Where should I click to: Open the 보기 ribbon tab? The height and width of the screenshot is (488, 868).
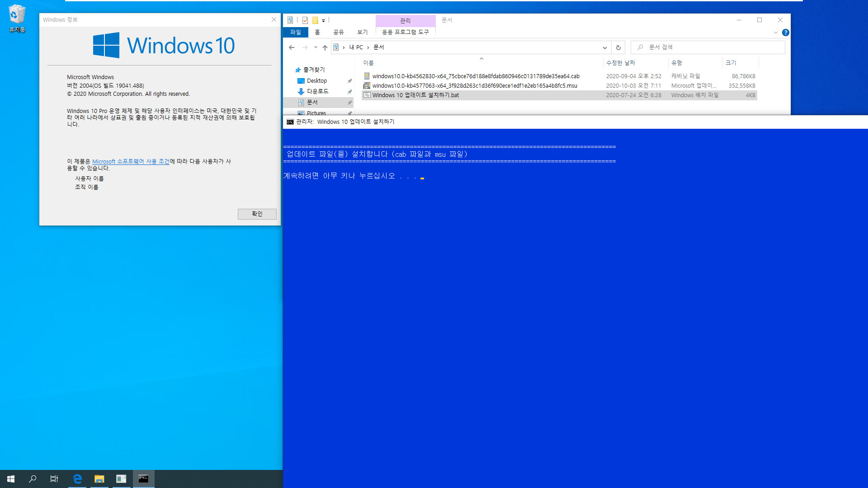[x=362, y=33]
